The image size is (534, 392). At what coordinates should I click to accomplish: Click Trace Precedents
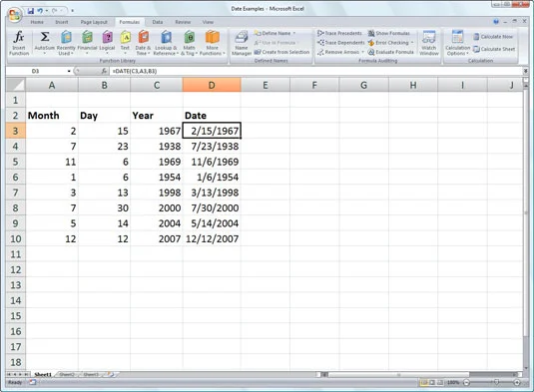(339, 33)
